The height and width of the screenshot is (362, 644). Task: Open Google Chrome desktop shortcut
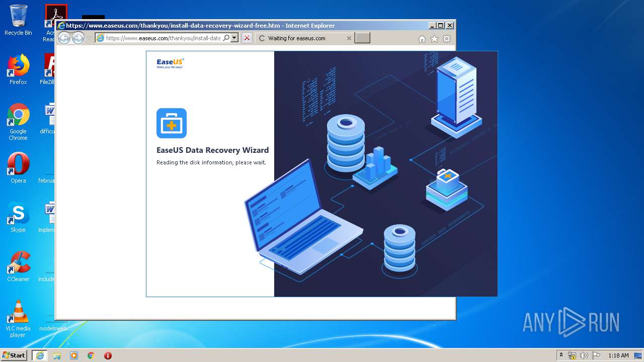pyautogui.click(x=18, y=122)
